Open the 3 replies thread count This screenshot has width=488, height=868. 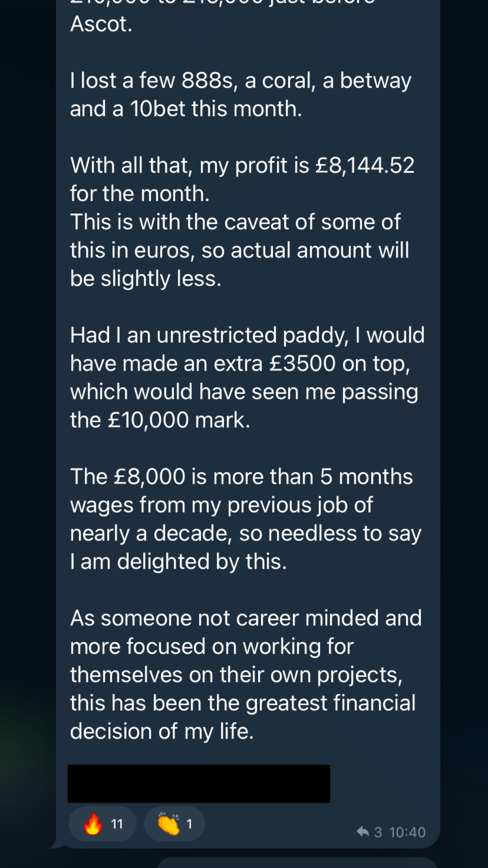tap(378, 832)
